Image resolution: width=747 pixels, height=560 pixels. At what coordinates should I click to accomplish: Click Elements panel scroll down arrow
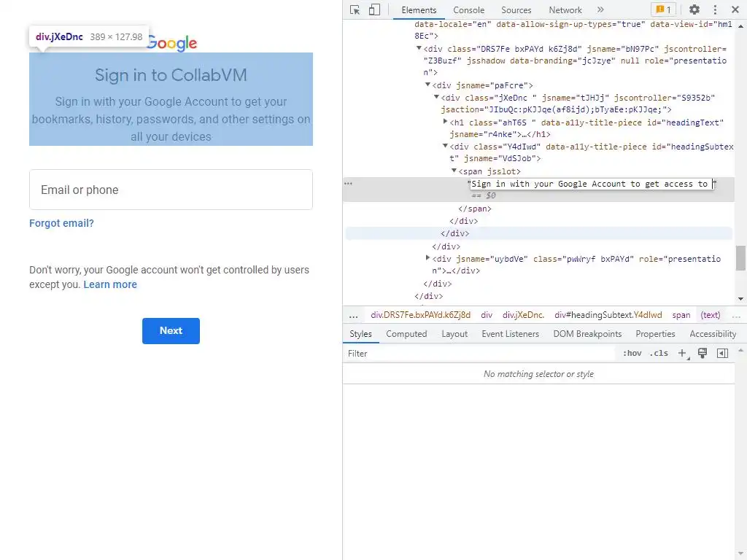click(x=740, y=299)
